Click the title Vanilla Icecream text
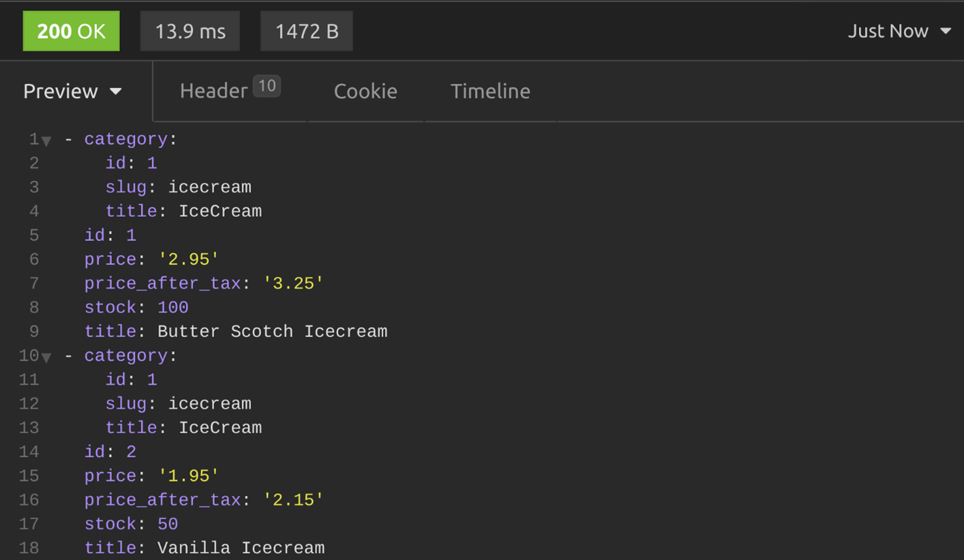964x560 pixels. pyautogui.click(x=241, y=548)
